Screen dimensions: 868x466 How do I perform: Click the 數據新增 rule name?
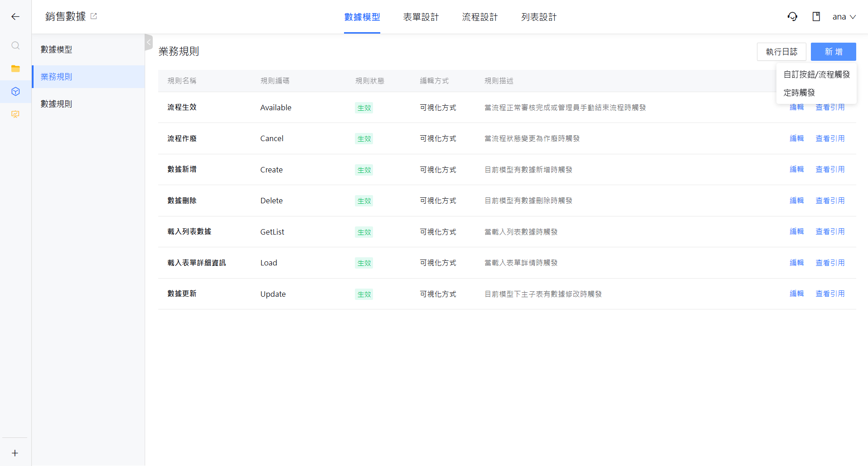click(182, 169)
